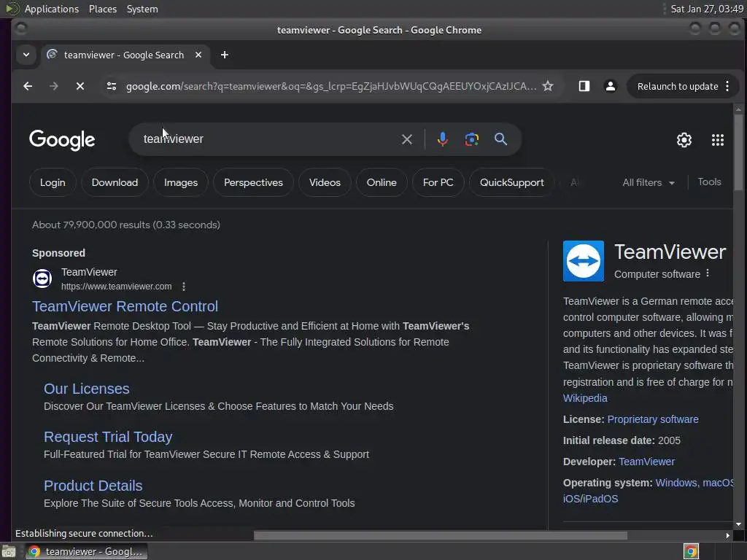
Task: Click the vertical scrollbar thumb
Action: [x=738, y=152]
